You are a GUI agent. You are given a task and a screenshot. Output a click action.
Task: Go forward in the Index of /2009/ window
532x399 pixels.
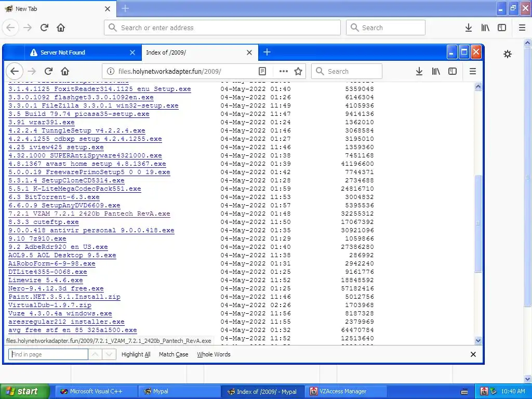(x=32, y=71)
